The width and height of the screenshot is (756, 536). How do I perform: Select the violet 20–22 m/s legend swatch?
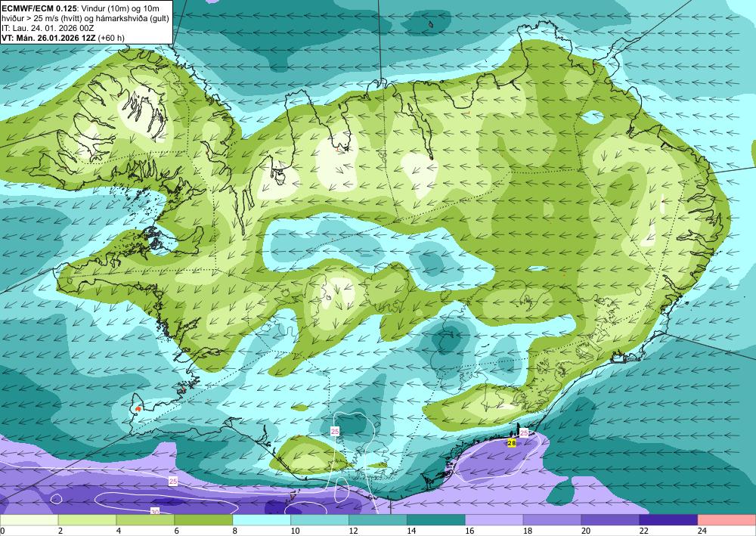610,520
